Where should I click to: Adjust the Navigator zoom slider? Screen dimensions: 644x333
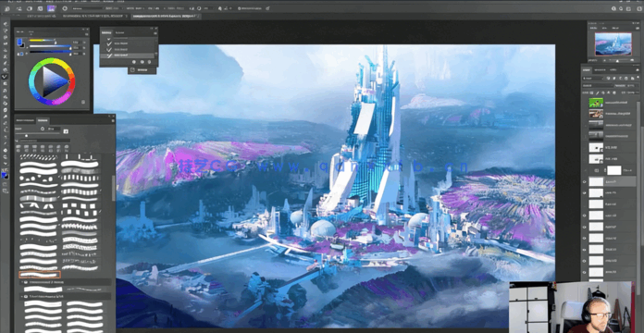(x=618, y=60)
